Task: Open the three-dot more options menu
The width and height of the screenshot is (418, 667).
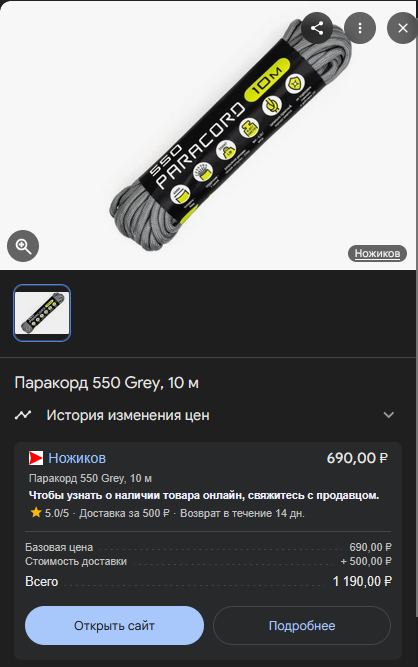Action: [x=360, y=28]
